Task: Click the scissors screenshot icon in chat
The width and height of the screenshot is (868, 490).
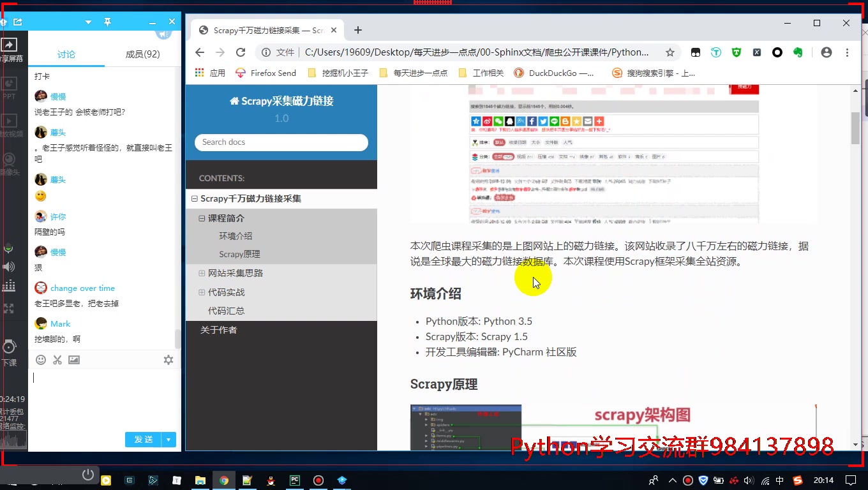Action: [x=57, y=360]
